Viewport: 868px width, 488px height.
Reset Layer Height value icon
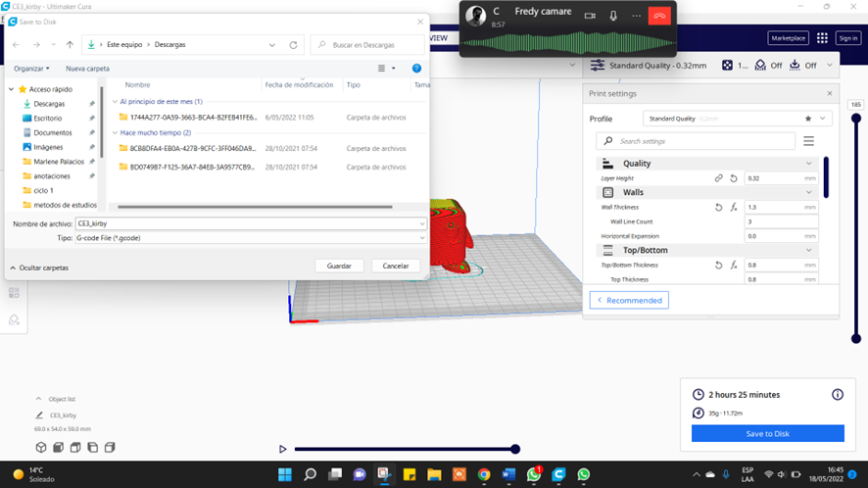[x=734, y=178]
